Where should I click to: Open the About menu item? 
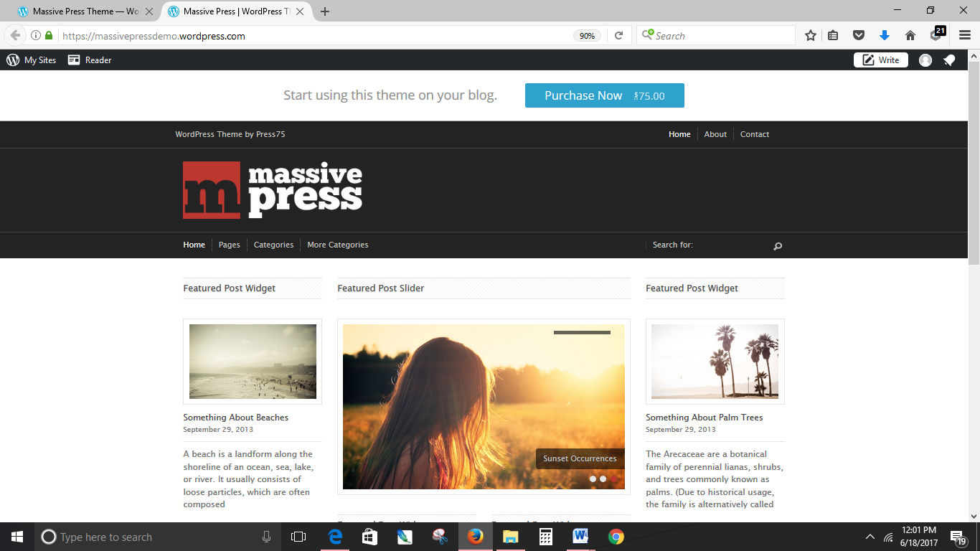point(715,134)
